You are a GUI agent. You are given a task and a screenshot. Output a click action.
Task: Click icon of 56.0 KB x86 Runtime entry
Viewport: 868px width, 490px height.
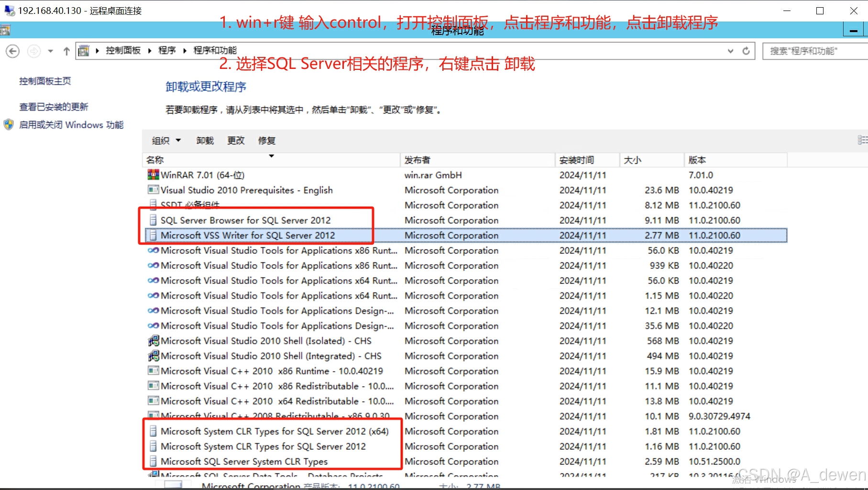[153, 250]
